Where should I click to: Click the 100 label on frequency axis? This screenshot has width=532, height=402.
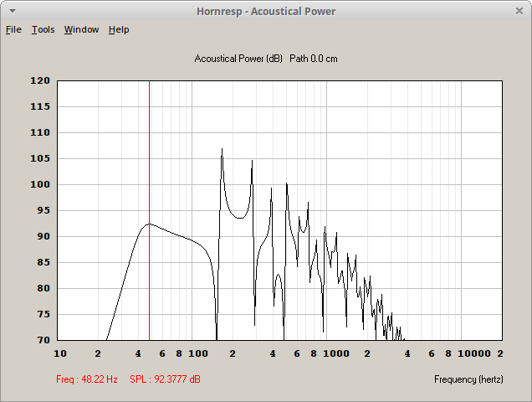coord(198,353)
